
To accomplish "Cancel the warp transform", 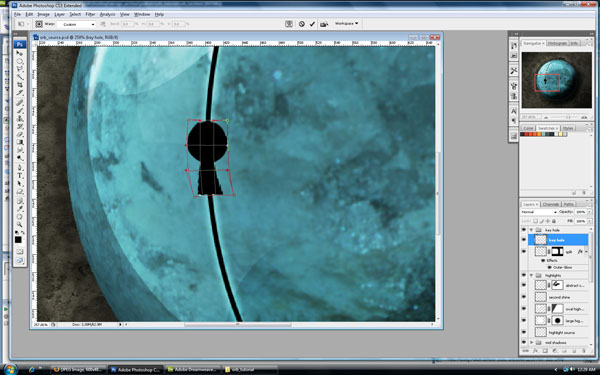I will (302, 24).
